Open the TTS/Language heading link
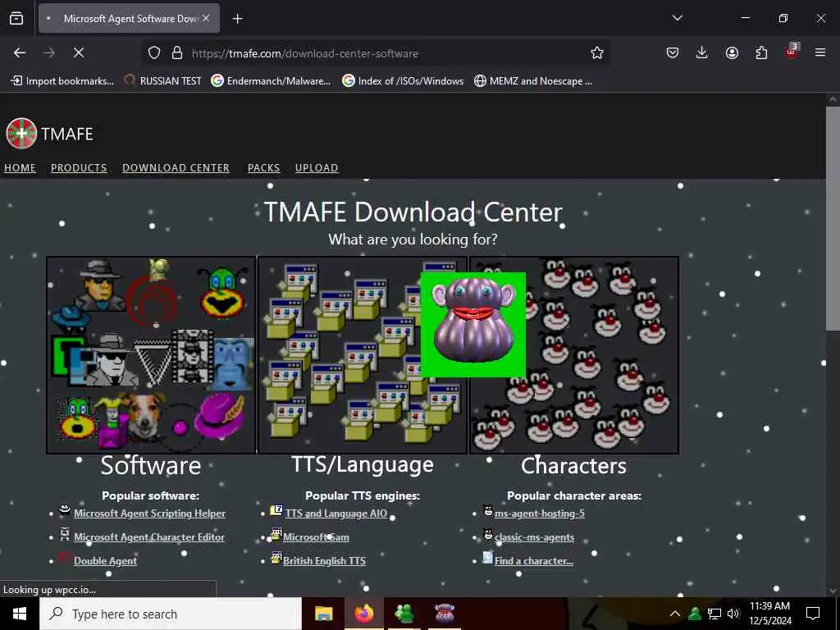Image resolution: width=840 pixels, height=630 pixels. pyautogui.click(x=363, y=464)
